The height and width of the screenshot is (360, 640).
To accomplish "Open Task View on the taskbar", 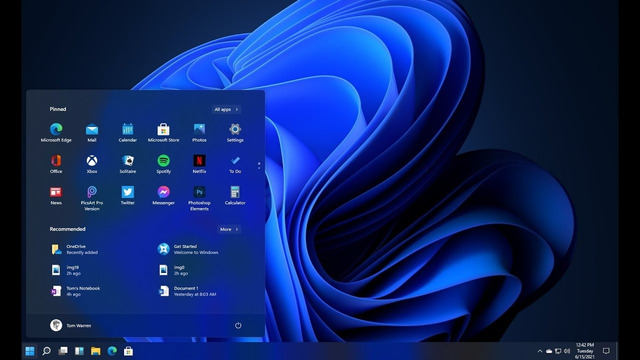I will pyautogui.click(x=63, y=351).
